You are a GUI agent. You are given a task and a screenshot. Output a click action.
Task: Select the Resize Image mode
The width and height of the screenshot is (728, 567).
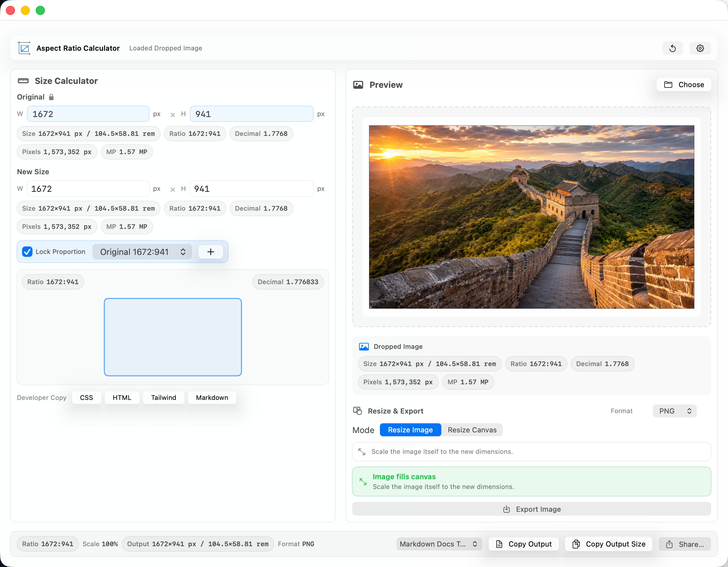pyautogui.click(x=410, y=430)
